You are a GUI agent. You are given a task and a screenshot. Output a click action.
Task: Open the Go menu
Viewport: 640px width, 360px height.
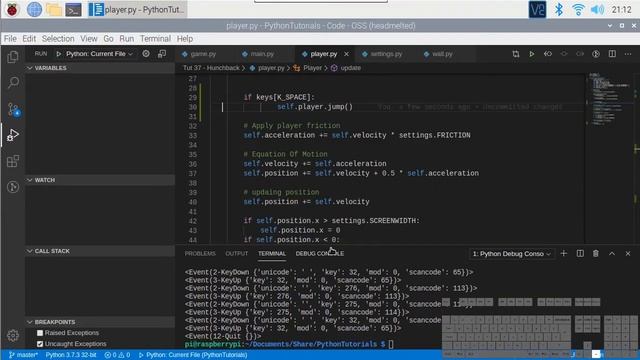108,39
